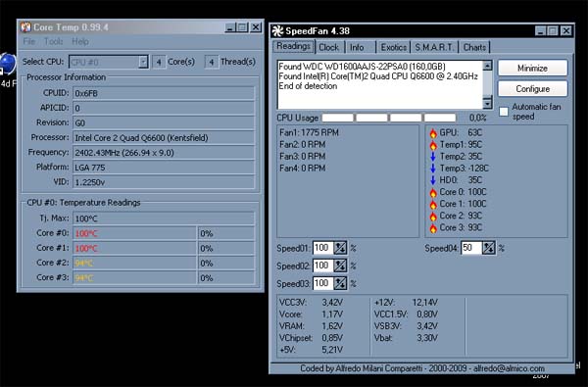The image size is (588, 387).
Task: Click the Minimize button in SpeedFan
Action: 532,69
